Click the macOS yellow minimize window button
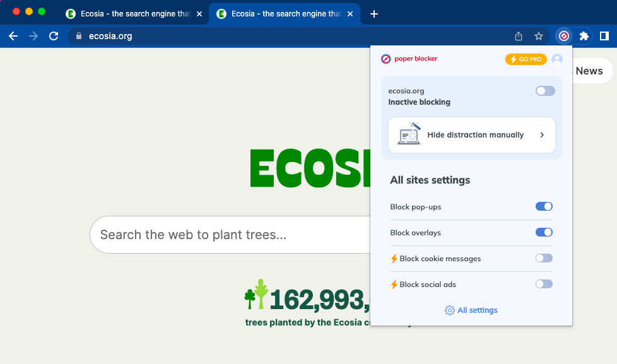 point(29,11)
